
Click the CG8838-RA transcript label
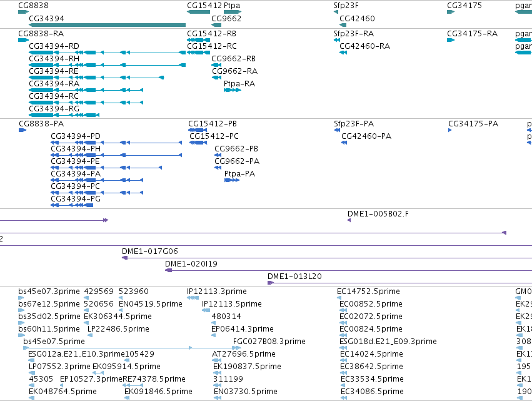click(41, 34)
